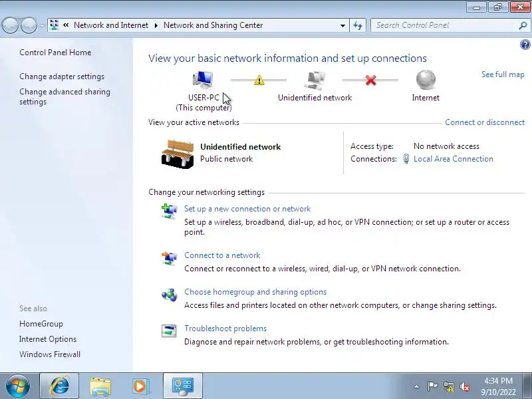Click the Troubleshoot problems icon

[x=169, y=331]
